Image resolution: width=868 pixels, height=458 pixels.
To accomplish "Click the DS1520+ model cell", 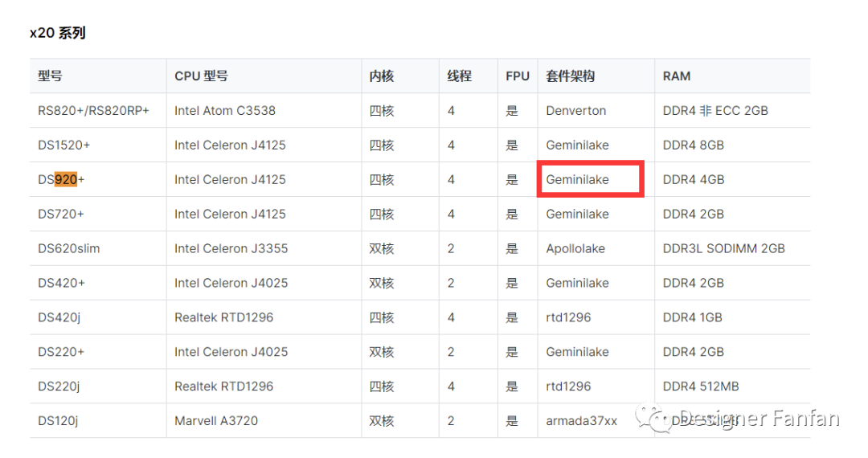I will (x=64, y=145).
